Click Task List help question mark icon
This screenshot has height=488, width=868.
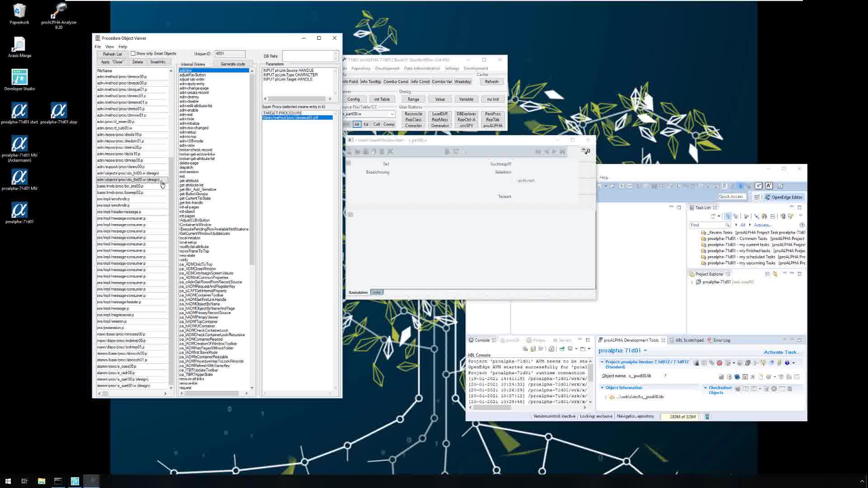point(802,225)
